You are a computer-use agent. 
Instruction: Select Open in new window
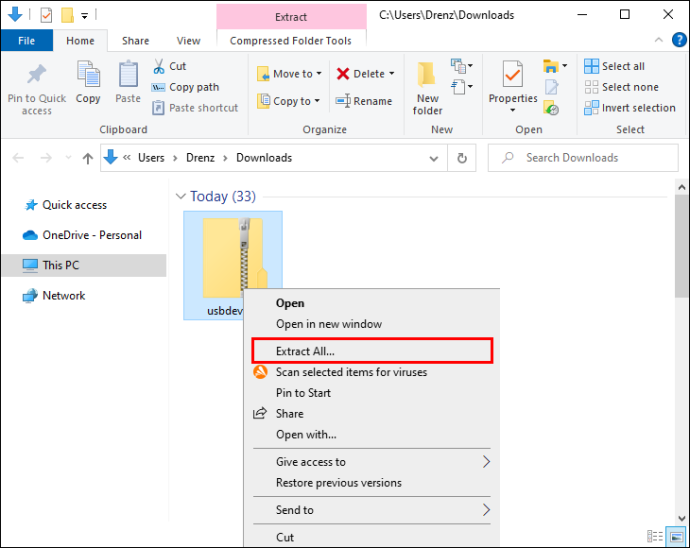pyautogui.click(x=372, y=324)
